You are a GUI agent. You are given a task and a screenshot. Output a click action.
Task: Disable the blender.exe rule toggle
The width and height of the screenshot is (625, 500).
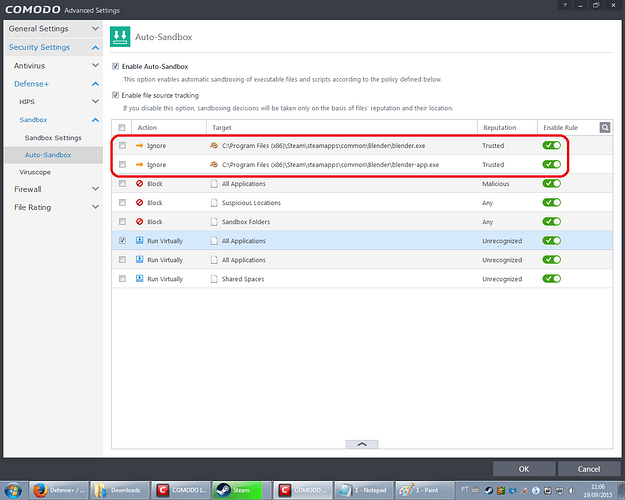tap(552, 145)
